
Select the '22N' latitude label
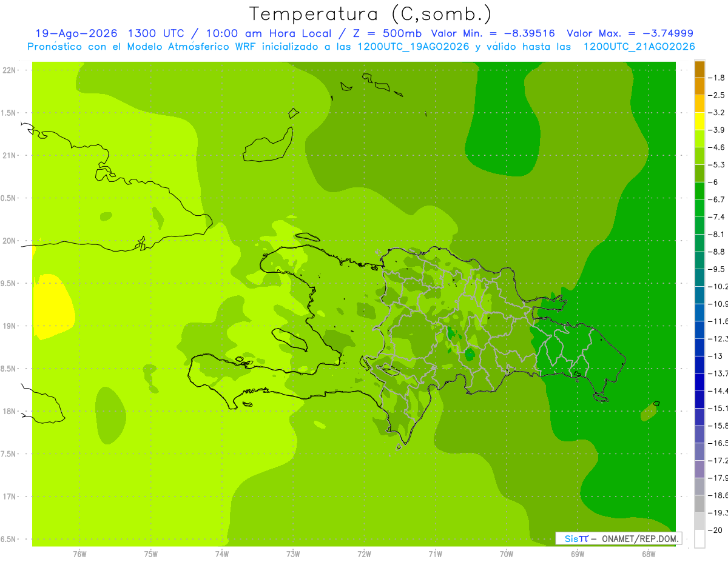tap(10, 70)
